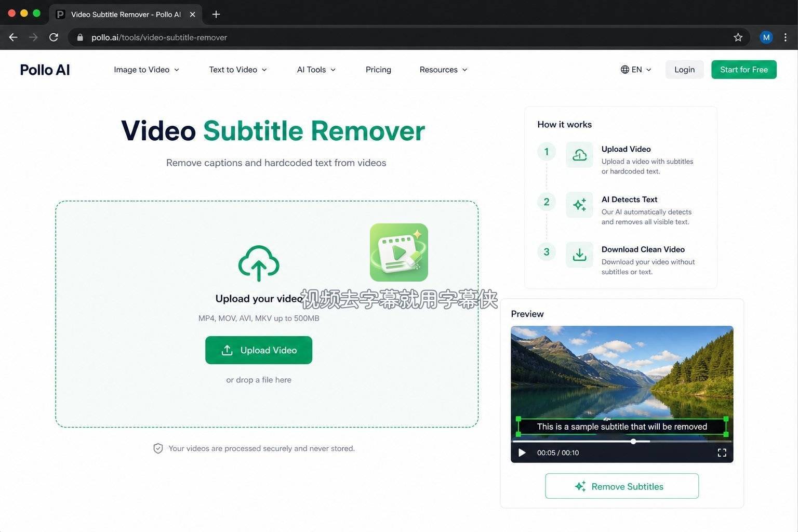798x532 pixels.
Task: Play the preview video
Action: pos(522,453)
